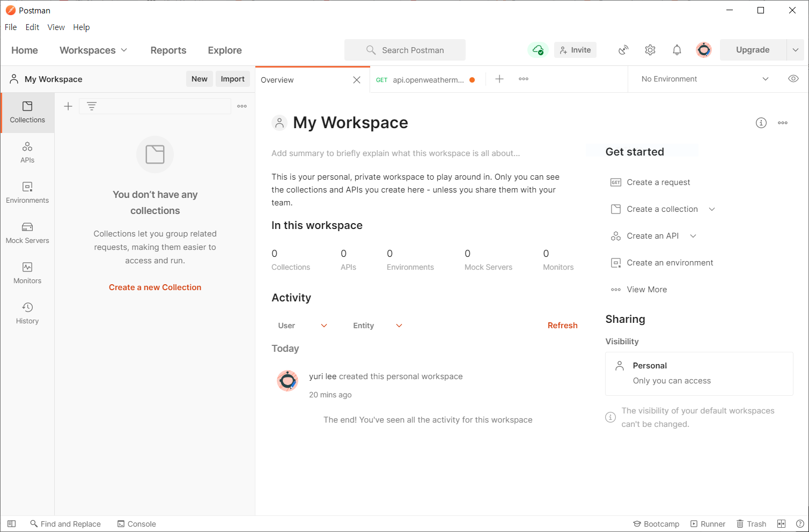Open the Environments sidebar section
The width and height of the screenshot is (809, 532).
[27, 193]
